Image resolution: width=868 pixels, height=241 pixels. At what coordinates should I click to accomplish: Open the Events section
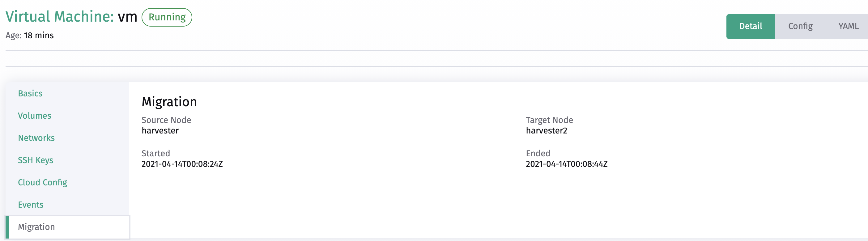[x=30, y=204]
